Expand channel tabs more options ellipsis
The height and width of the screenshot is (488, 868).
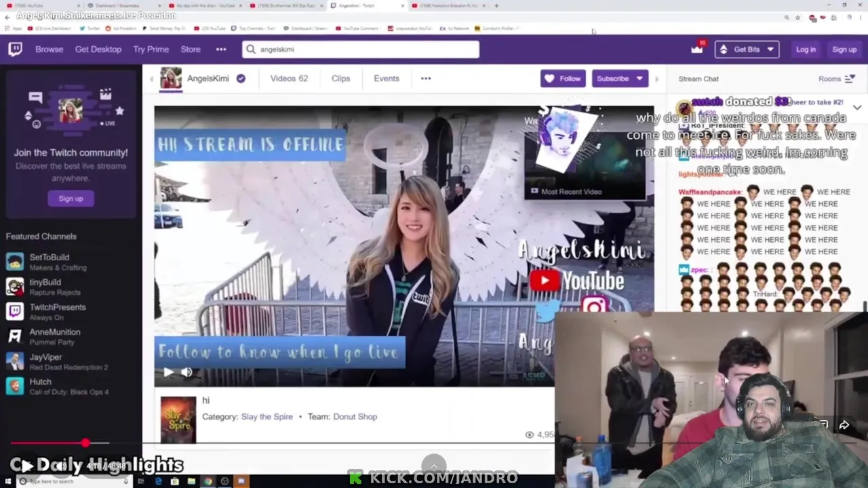[426, 79]
